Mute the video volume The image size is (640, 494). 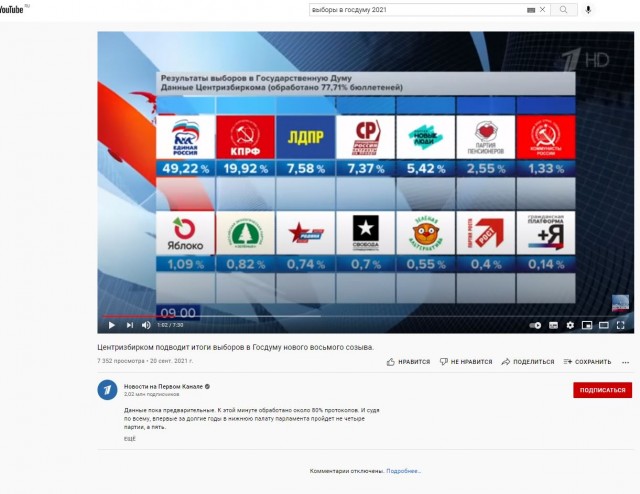click(x=146, y=325)
